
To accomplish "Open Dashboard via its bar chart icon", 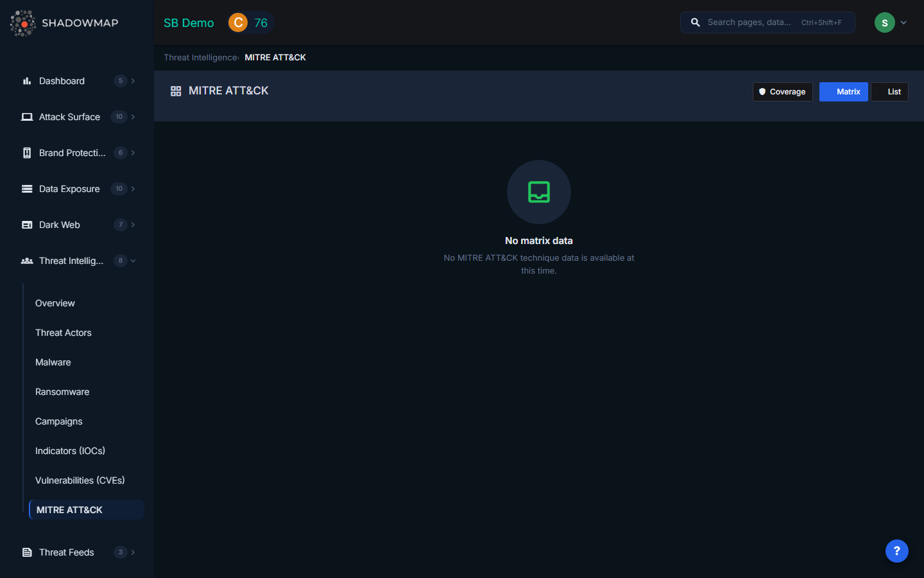I will pos(27,81).
